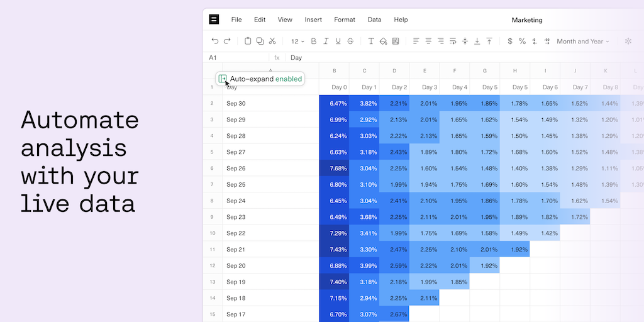This screenshot has height=322, width=644.
Task: Click the Redo arrow icon
Action: tap(227, 42)
